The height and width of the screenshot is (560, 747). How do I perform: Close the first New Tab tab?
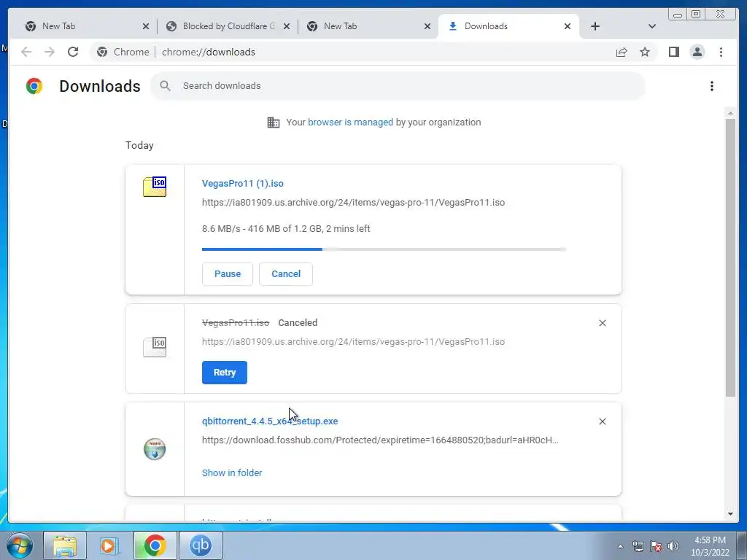pos(146,26)
